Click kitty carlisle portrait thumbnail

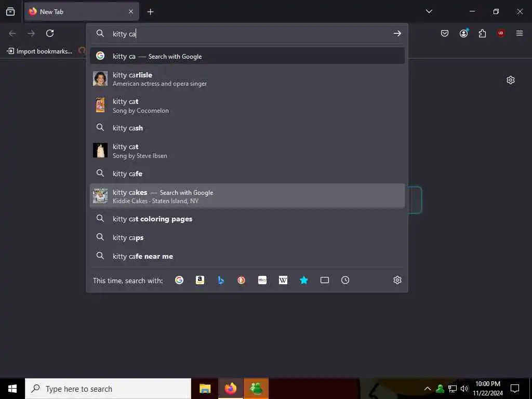(x=100, y=78)
